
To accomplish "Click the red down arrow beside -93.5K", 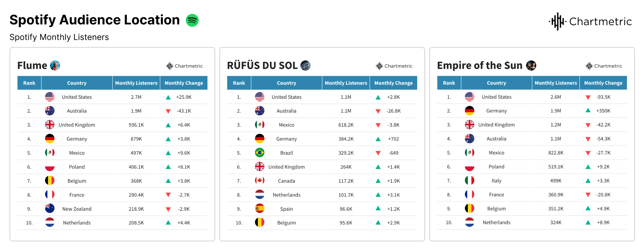I will click(x=588, y=97).
